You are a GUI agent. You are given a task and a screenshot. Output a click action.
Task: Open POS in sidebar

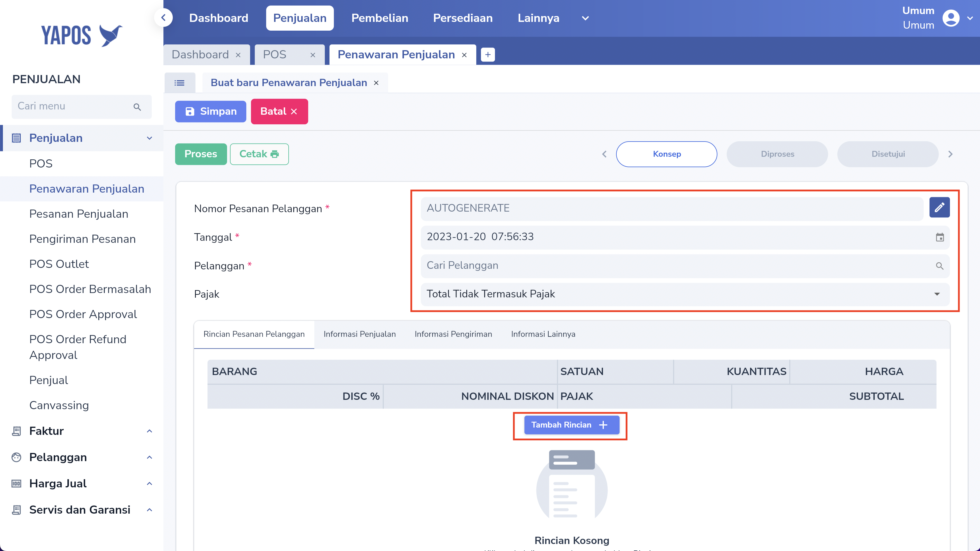(41, 164)
